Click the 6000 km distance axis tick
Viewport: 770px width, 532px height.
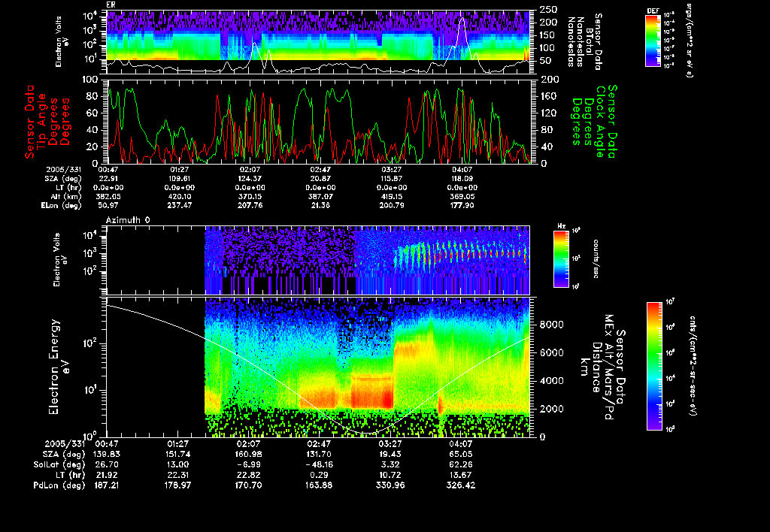(x=552, y=353)
